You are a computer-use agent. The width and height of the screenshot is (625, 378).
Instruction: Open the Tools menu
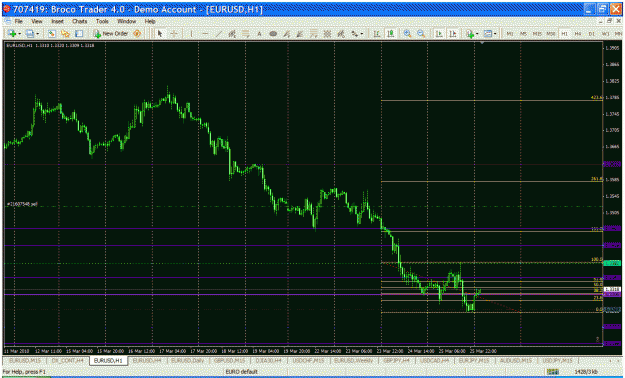pos(102,21)
